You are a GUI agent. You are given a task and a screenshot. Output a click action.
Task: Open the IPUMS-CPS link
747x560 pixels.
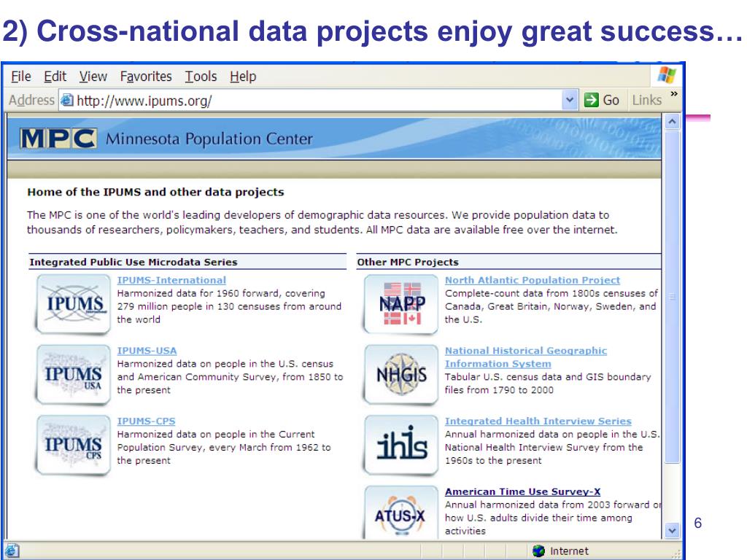point(146,421)
